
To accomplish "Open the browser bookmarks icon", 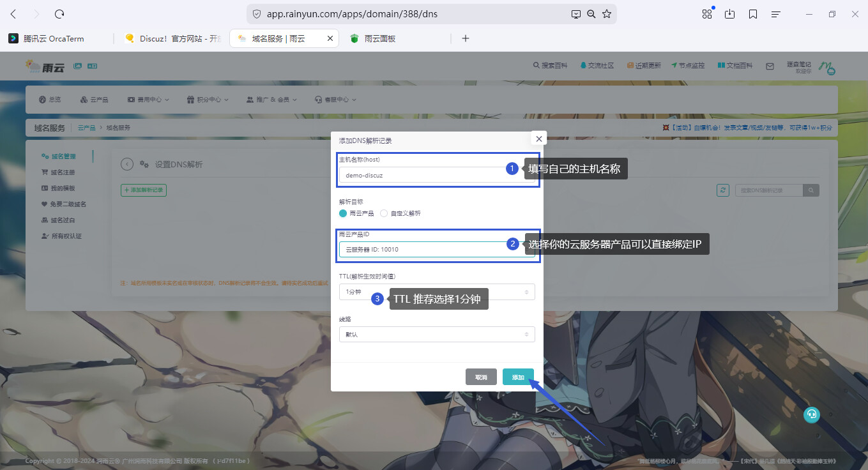I will pos(753,13).
